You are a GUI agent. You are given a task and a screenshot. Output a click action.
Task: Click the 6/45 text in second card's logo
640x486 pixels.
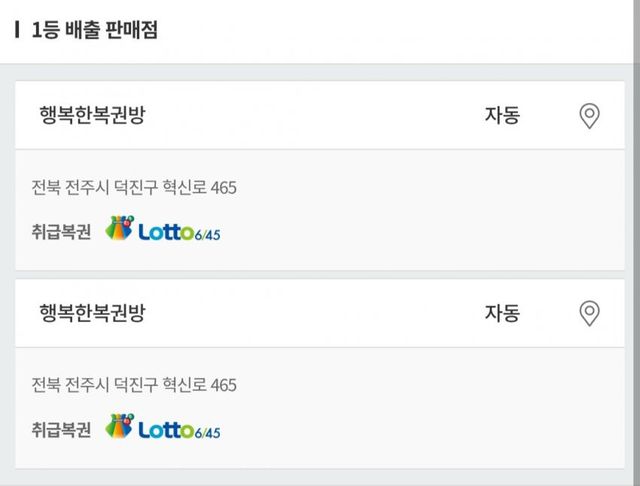point(208,432)
